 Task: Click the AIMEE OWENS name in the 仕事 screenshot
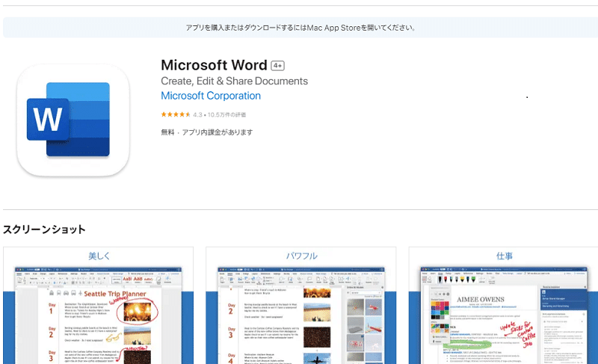point(481,300)
